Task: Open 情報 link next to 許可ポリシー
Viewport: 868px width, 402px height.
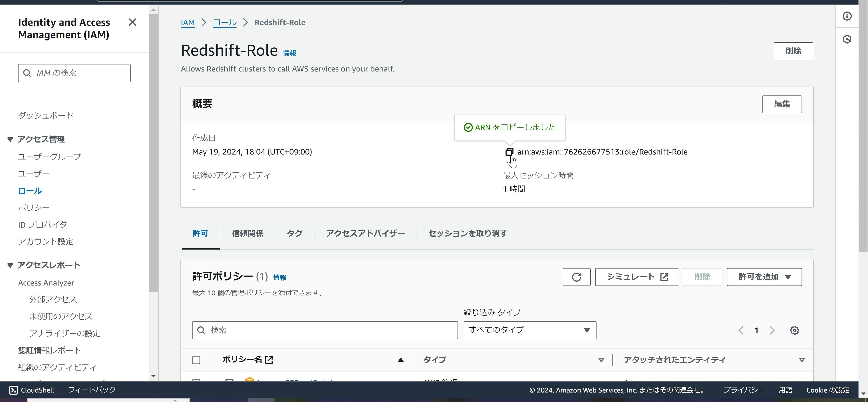Action: [279, 277]
